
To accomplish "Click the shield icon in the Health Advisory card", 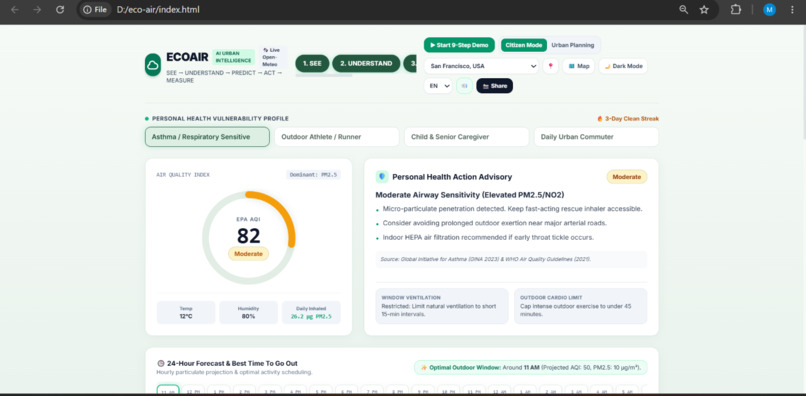I will point(382,176).
